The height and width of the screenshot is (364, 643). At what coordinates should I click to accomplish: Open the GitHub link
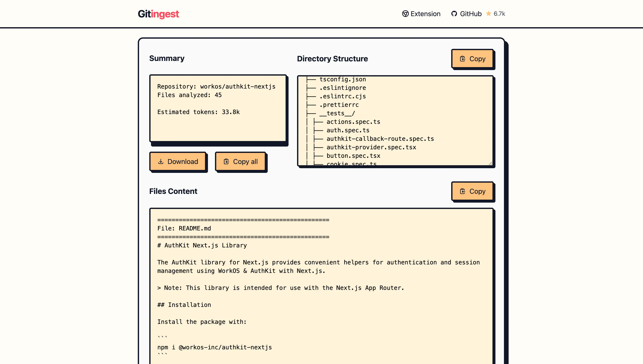point(466,14)
